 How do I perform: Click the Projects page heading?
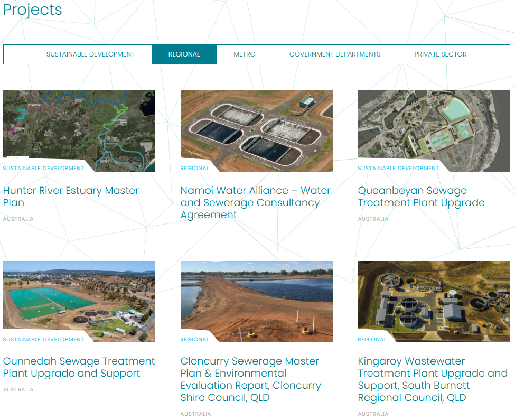(33, 10)
